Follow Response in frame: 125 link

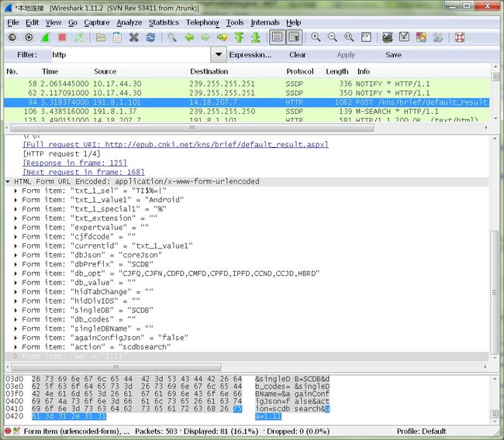(x=75, y=163)
